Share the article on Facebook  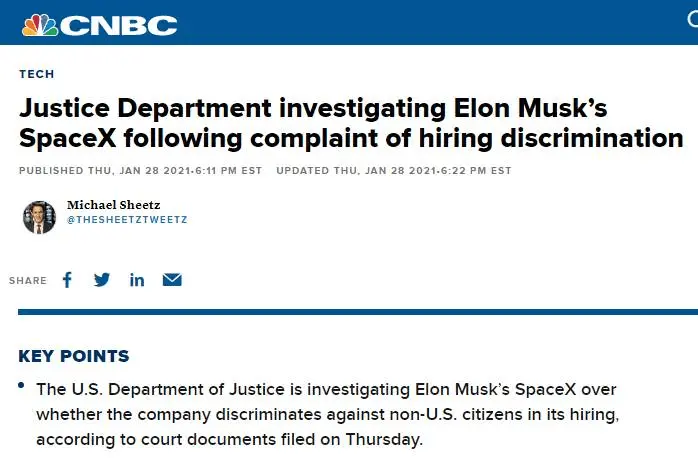tap(67, 280)
